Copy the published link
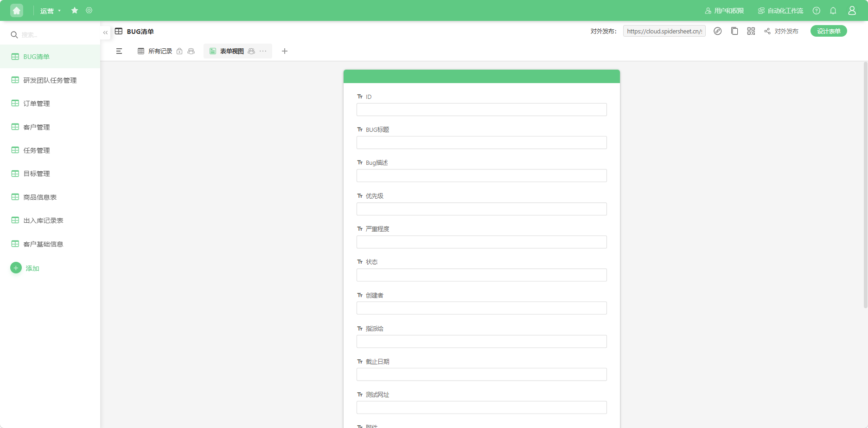Image resolution: width=868 pixels, height=428 pixels. 734,31
